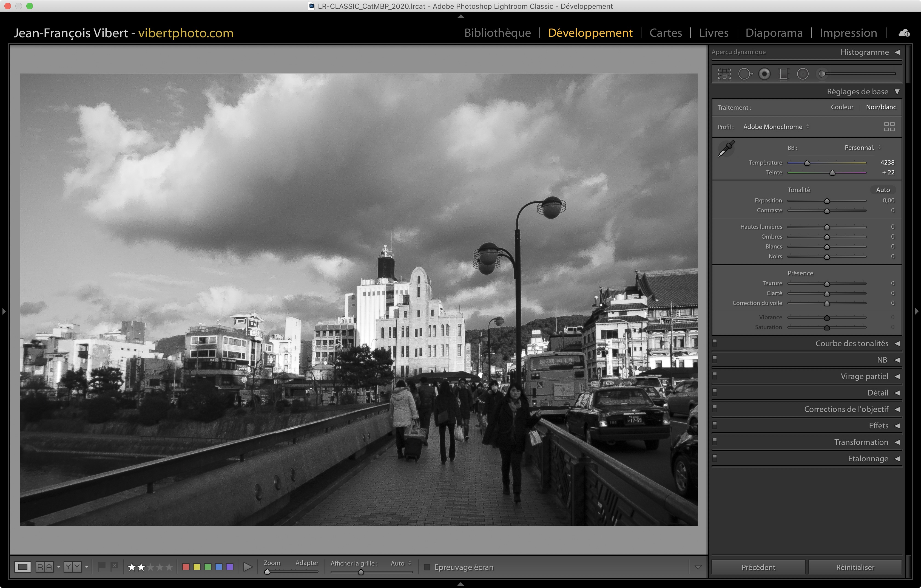Click the Auto tonality button
This screenshot has width=921, height=588.
pyautogui.click(x=882, y=190)
